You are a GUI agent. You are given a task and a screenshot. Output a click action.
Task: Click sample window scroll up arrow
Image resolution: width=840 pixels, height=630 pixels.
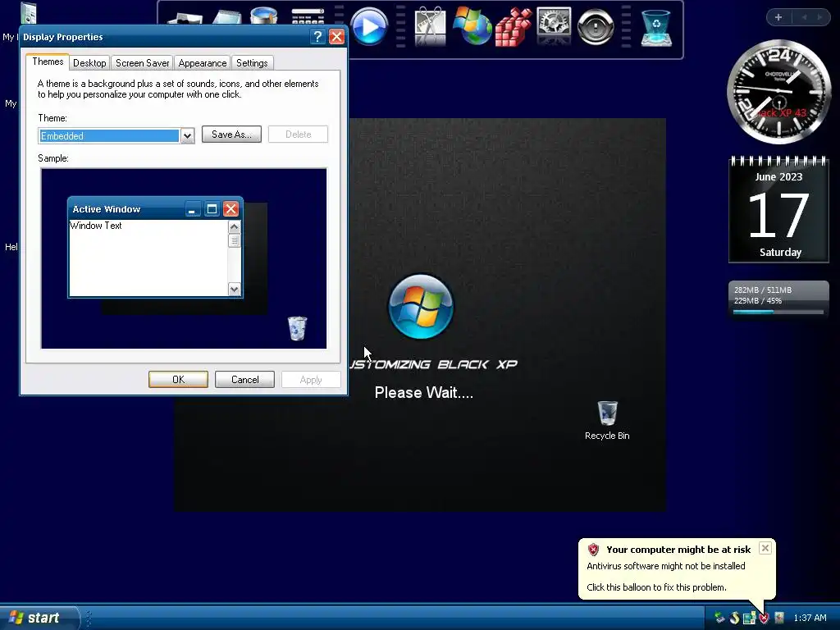[x=234, y=226]
